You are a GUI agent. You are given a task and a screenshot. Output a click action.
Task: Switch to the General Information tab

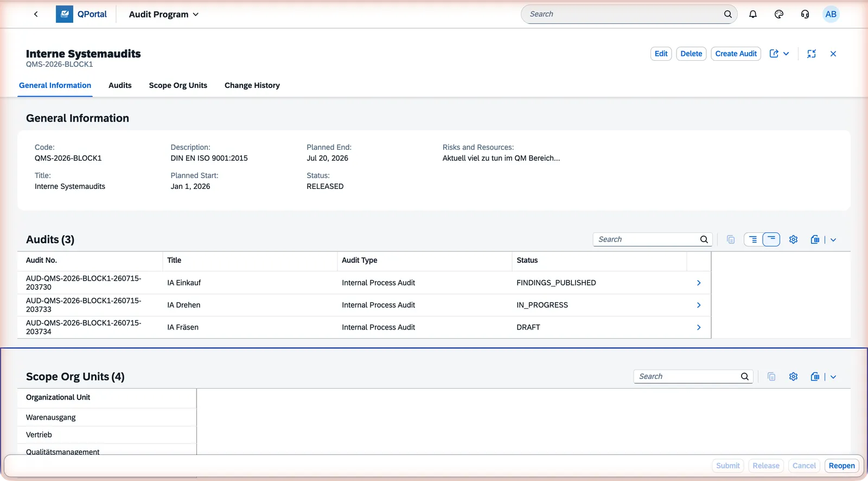pos(55,85)
